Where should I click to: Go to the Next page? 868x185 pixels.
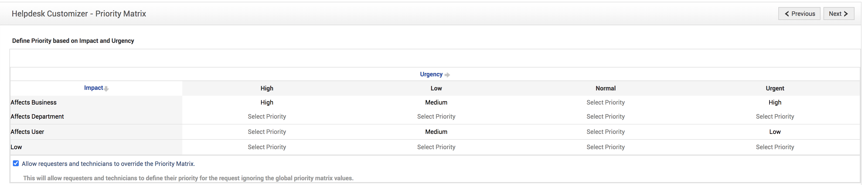click(838, 14)
